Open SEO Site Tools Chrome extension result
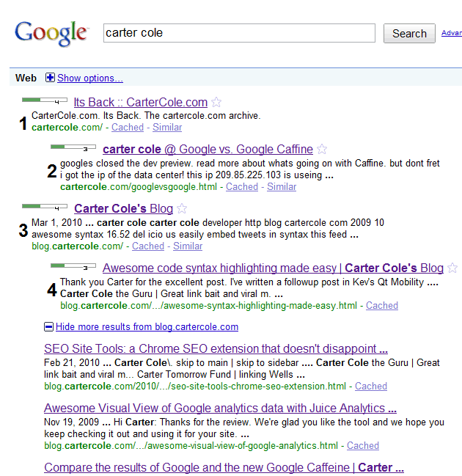Image resolution: width=462 pixels, height=476 pixels. click(x=216, y=349)
